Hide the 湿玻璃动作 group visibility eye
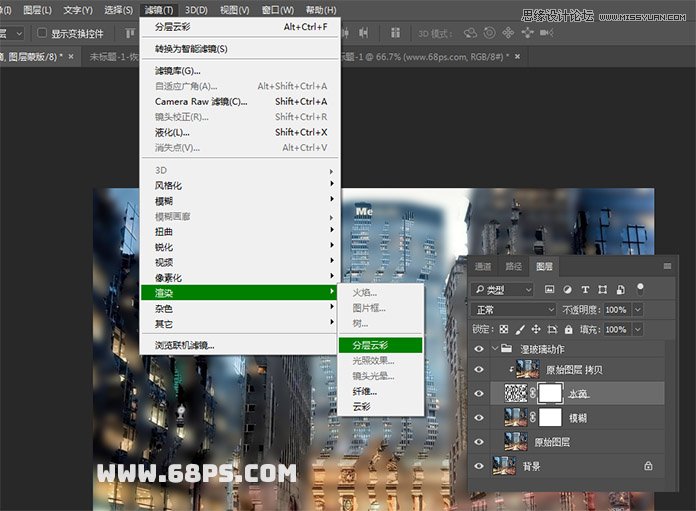Screen dimensions: 696x511 point(479,349)
